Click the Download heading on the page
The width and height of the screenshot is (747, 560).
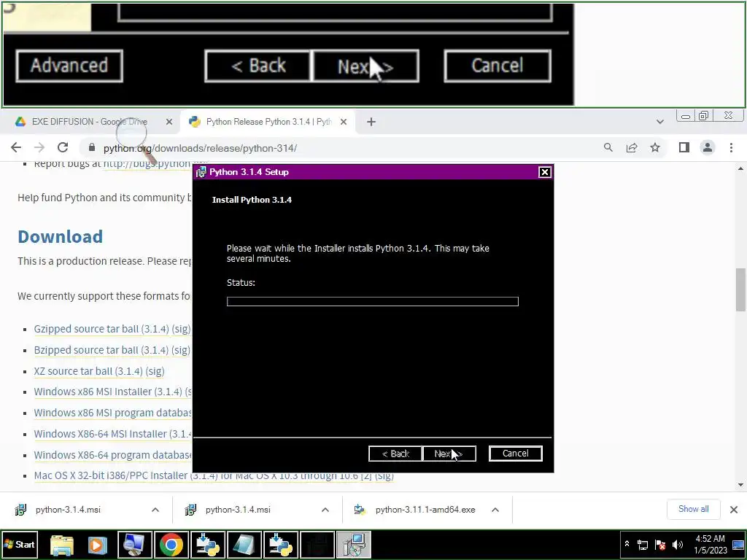pyautogui.click(x=60, y=237)
